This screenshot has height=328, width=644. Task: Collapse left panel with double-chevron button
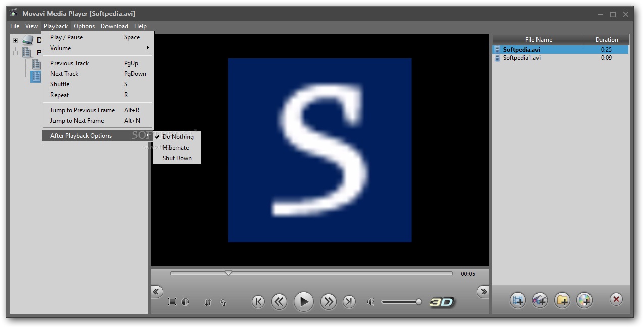(156, 291)
